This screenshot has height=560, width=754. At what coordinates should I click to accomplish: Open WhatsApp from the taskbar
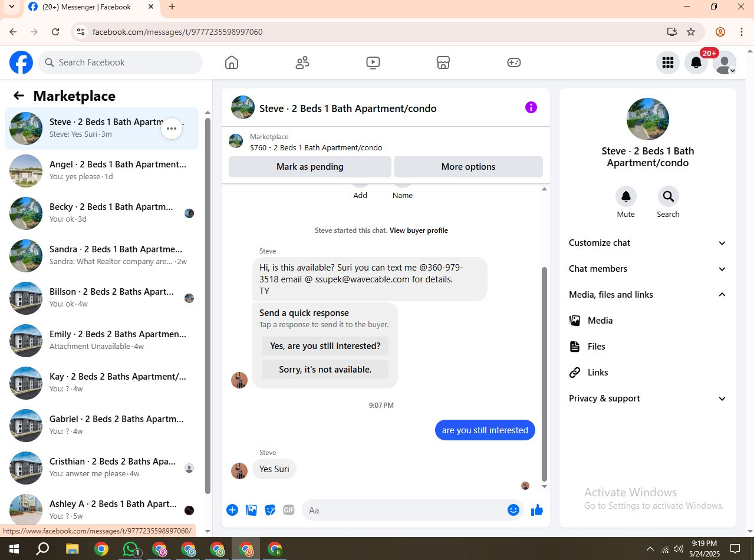[x=131, y=549]
